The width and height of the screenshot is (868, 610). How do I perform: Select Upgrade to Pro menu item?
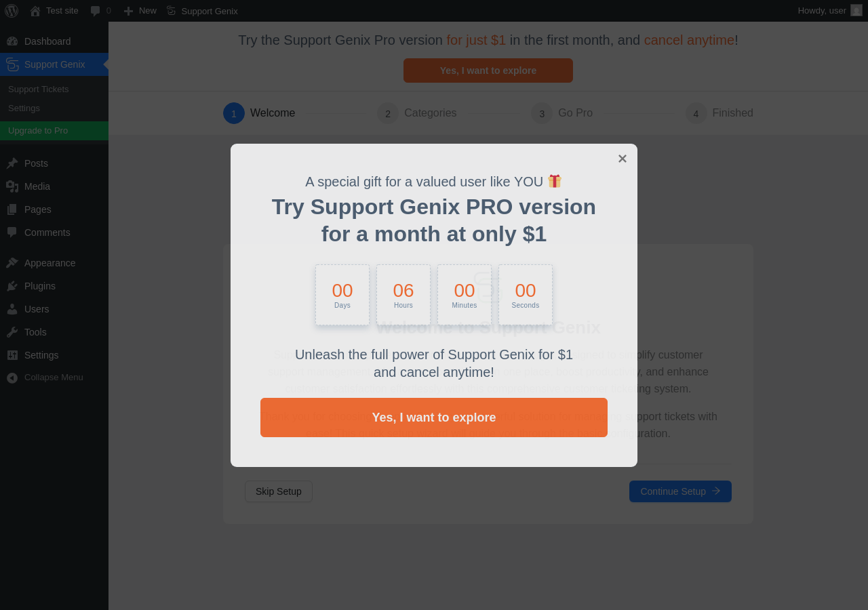pos(38,131)
